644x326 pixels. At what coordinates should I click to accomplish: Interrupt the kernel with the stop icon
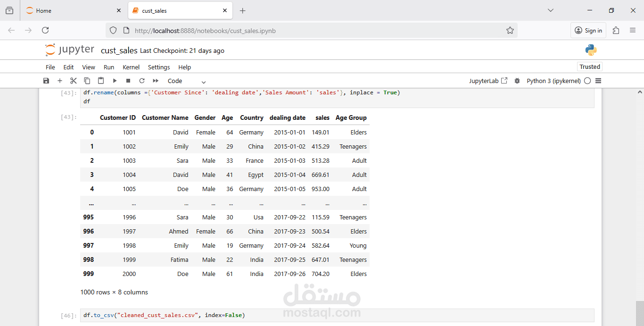(128, 81)
